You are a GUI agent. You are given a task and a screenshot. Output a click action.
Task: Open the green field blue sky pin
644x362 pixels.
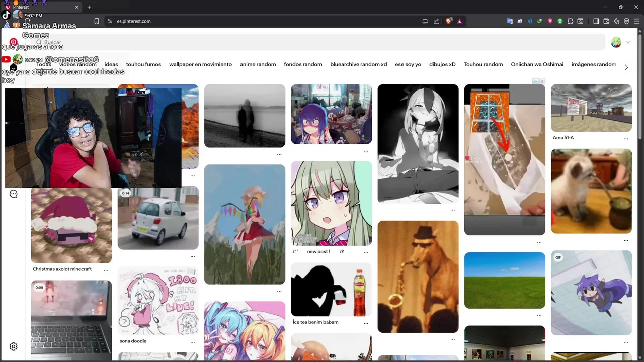pyautogui.click(x=505, y=281)
